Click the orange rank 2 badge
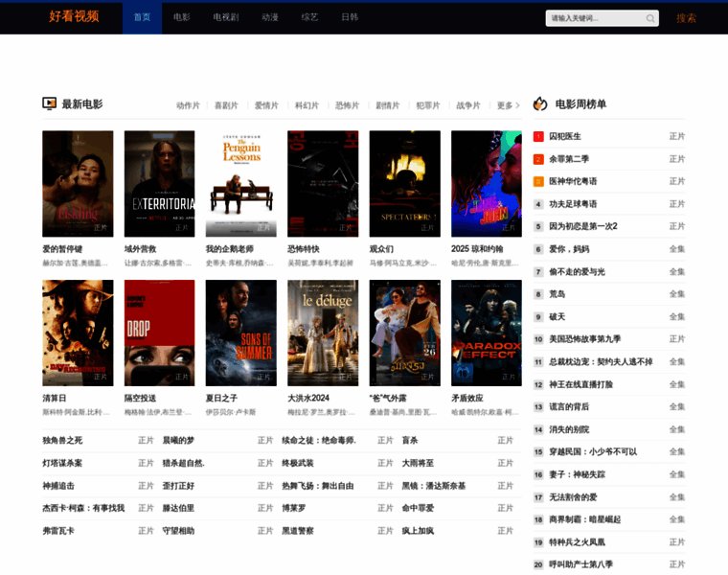 coord(538,159)
